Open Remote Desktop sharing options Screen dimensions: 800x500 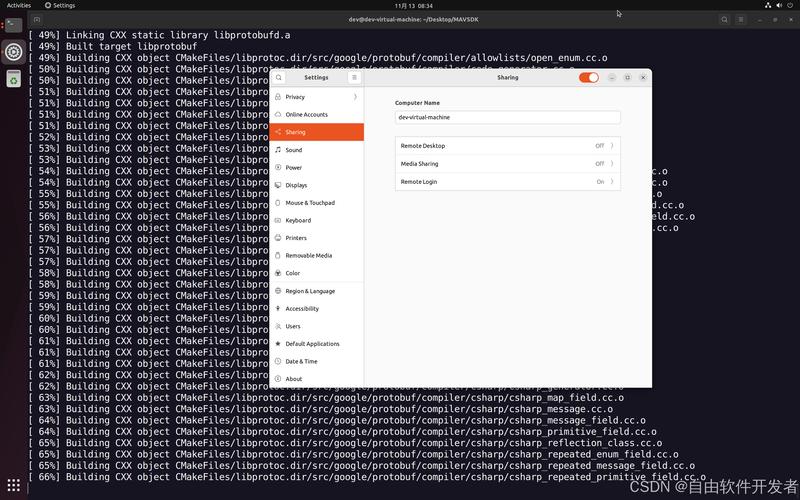click(507, 146)
